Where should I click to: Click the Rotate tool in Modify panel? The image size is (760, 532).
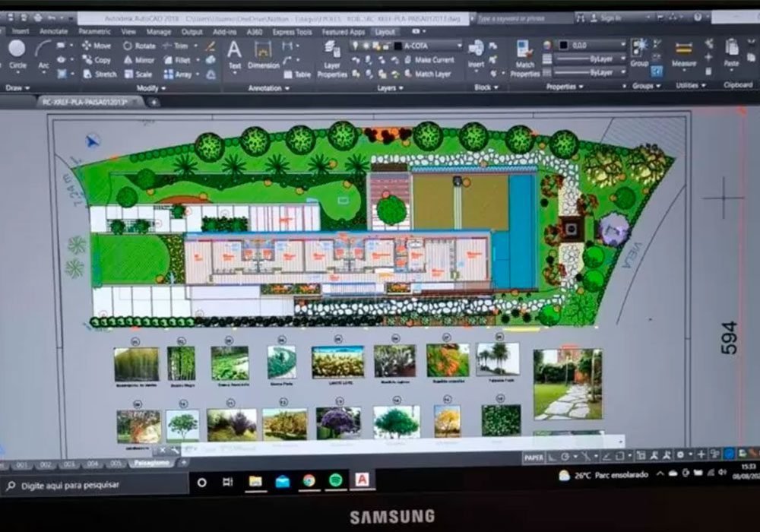139,46
